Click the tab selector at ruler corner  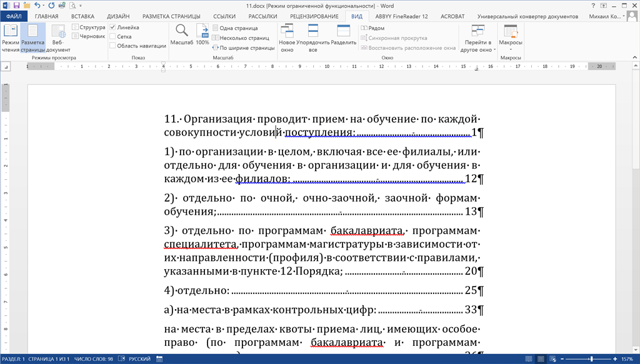point(6,66)
